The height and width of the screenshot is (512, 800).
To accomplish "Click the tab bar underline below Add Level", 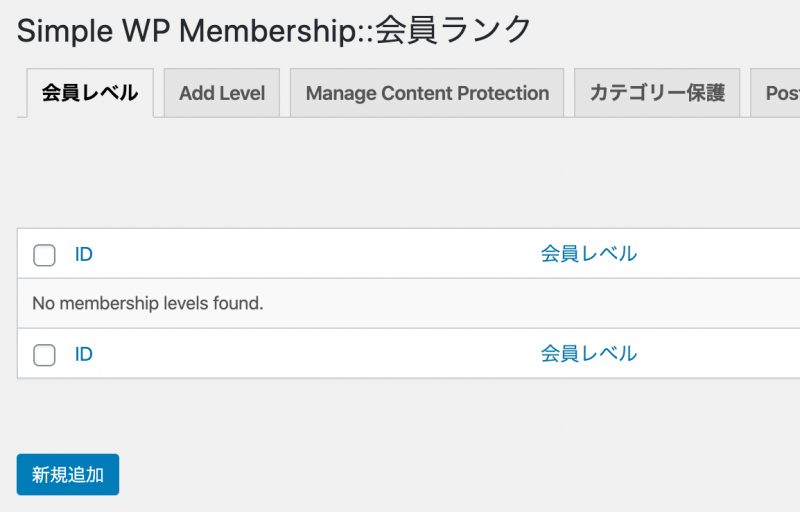I will coord(221,118).
